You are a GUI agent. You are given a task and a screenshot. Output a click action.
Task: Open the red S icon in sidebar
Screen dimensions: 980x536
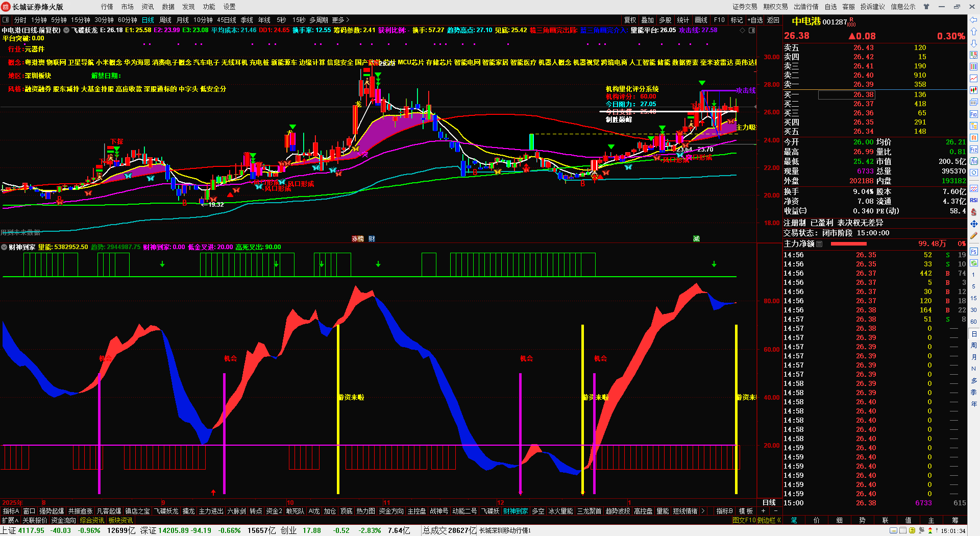pos(974,212)
